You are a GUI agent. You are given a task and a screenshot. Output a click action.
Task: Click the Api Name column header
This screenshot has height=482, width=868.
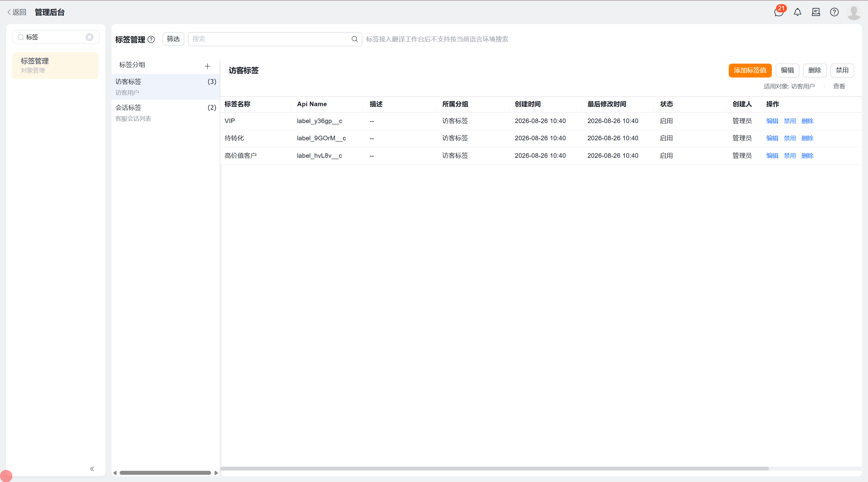312,104
